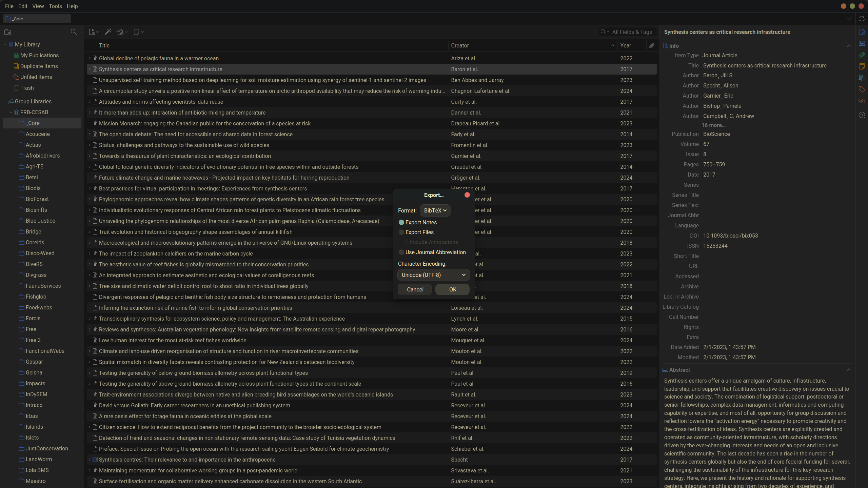Open the Tools menu
Viewport: 868px width, 488px height.
point(55,6)
